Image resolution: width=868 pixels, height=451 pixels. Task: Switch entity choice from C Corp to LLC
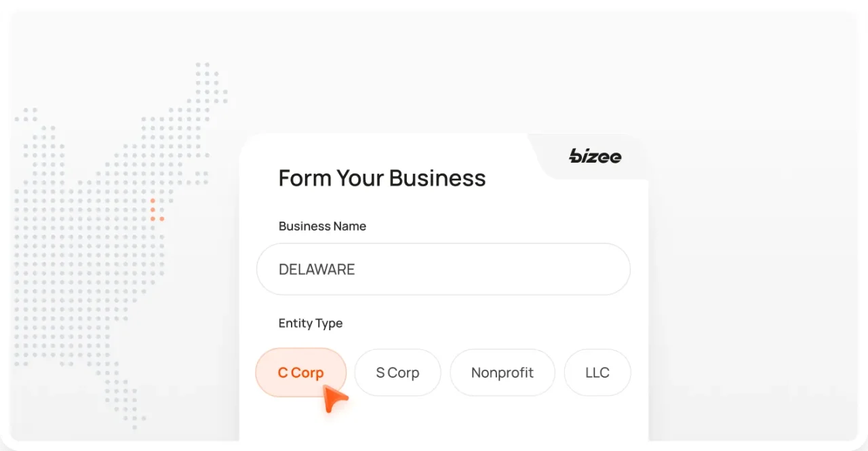(597, 372)
